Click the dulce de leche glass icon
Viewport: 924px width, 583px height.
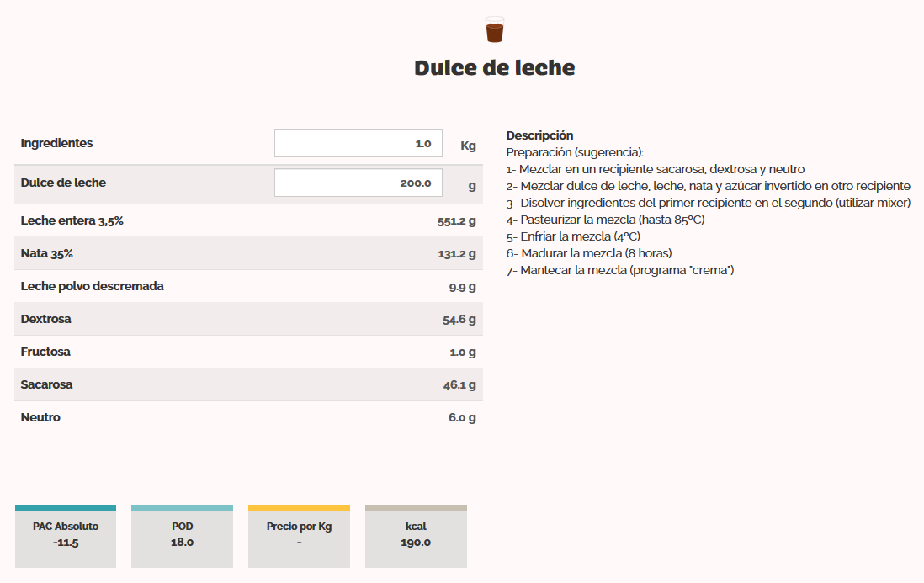click(x=494, y=29)
